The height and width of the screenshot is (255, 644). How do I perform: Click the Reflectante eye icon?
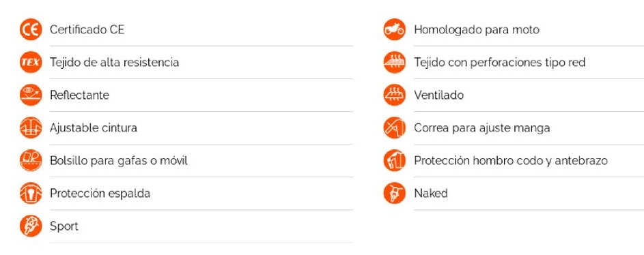pos(31,95)
